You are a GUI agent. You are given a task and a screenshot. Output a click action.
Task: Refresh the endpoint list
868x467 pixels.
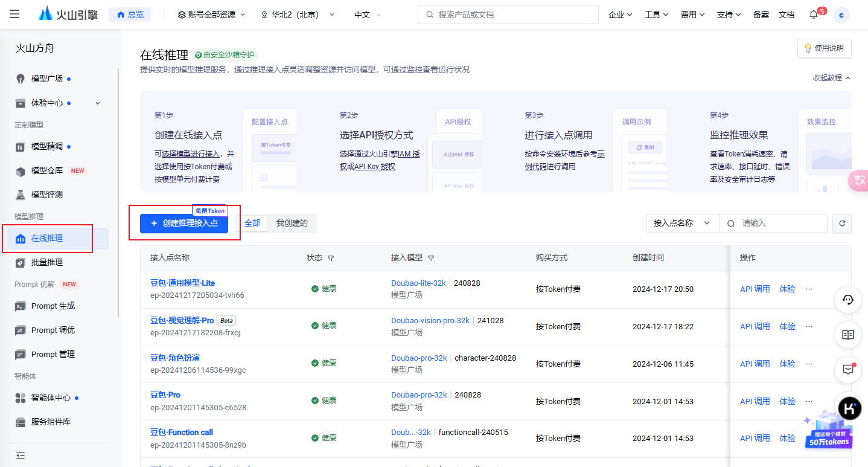point(842,224)
